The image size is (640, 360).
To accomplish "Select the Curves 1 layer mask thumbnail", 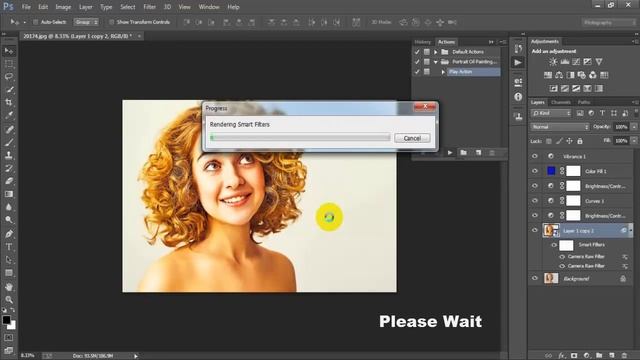I will [x=573, y=201].
